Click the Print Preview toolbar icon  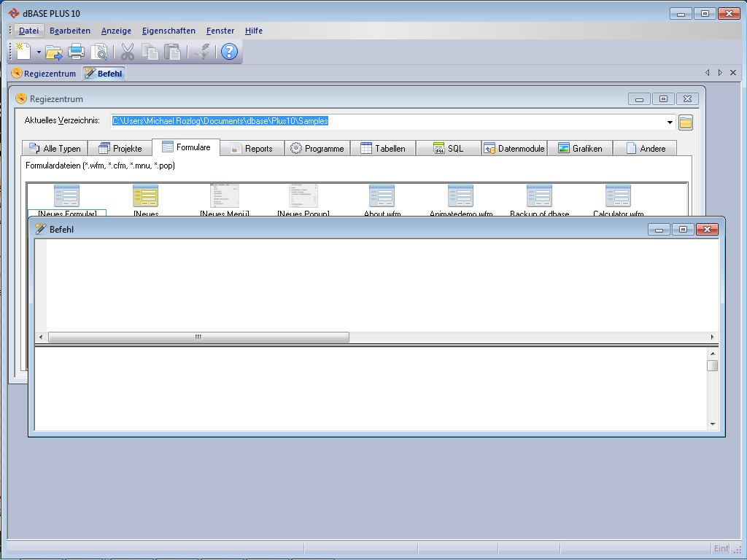[99, 52]
